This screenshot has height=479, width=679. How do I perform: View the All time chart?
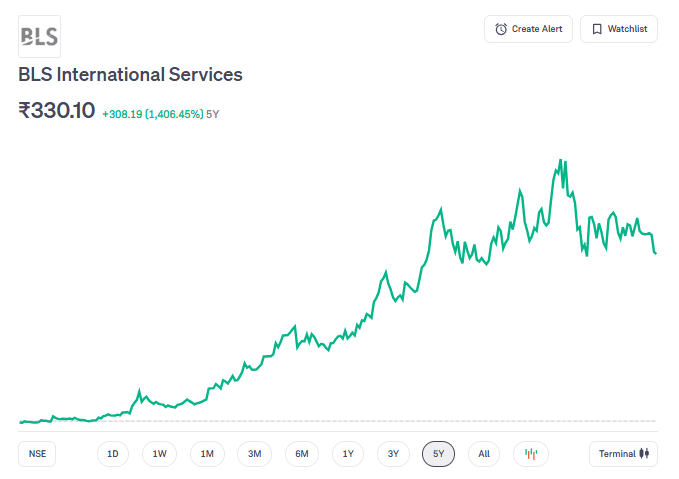(484, 454)
